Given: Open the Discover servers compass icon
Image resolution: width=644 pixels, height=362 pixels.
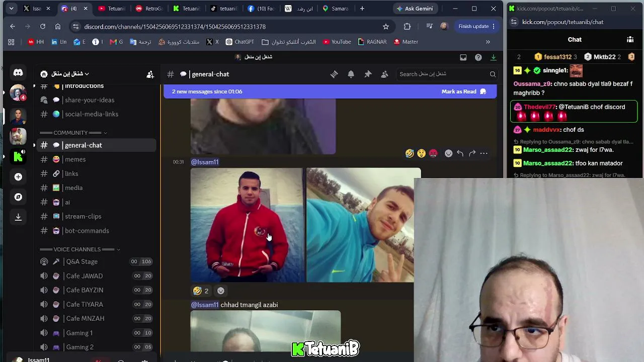Looking at the screenshot, I should (18, 197).
